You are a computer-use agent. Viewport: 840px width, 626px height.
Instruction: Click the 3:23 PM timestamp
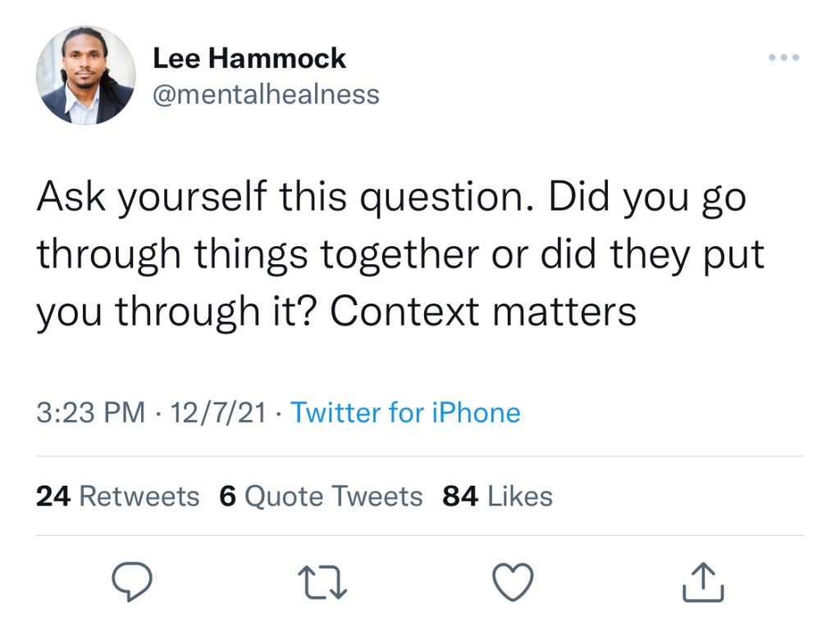pos(90,412)
